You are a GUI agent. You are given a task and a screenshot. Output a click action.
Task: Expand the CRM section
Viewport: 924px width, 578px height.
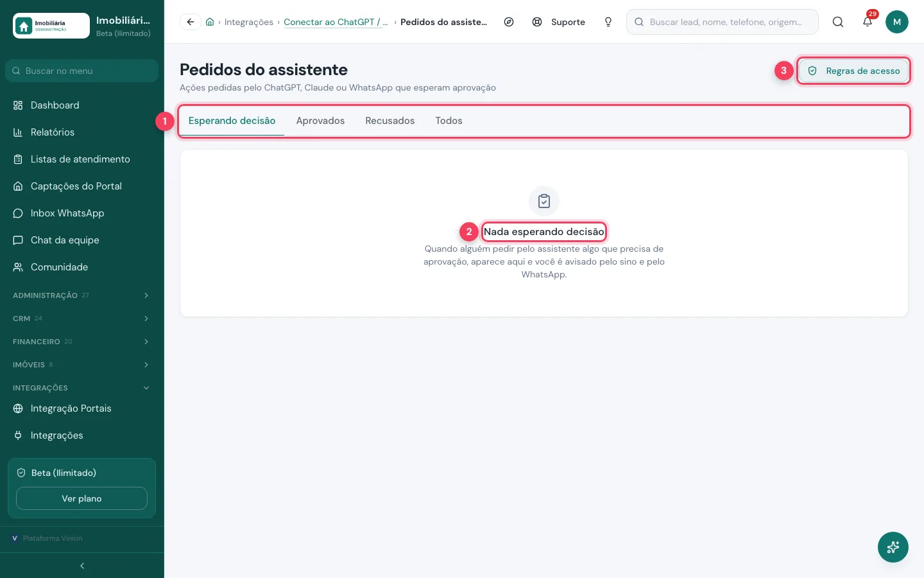click(x=81, y=319)
